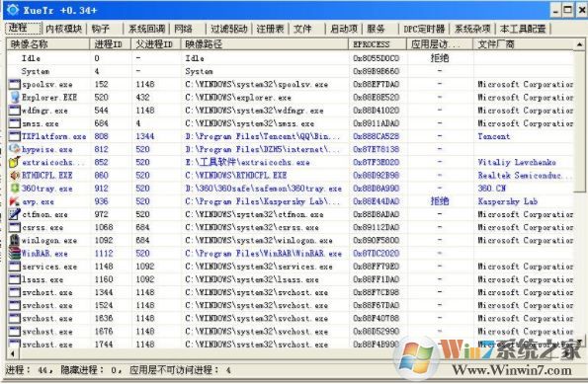This screenshot has height=384, width=588.
Task: Click the icon of svchost.exe with PID 1524
Action: tap(15, 305)
